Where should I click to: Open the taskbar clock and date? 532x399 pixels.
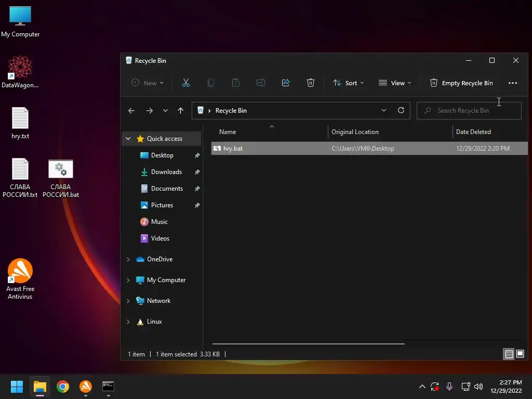[506, 387]
